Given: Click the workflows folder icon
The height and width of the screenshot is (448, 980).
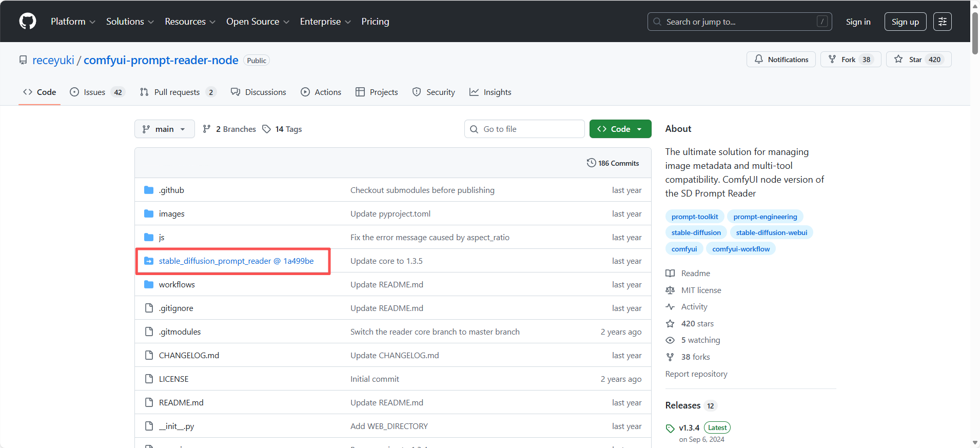Looking at the screenshot, I should point(149,284).
